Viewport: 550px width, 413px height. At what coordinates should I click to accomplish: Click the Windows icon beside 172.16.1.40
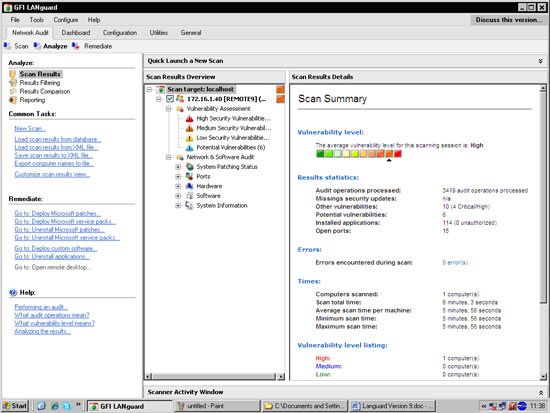click(180, 99)
